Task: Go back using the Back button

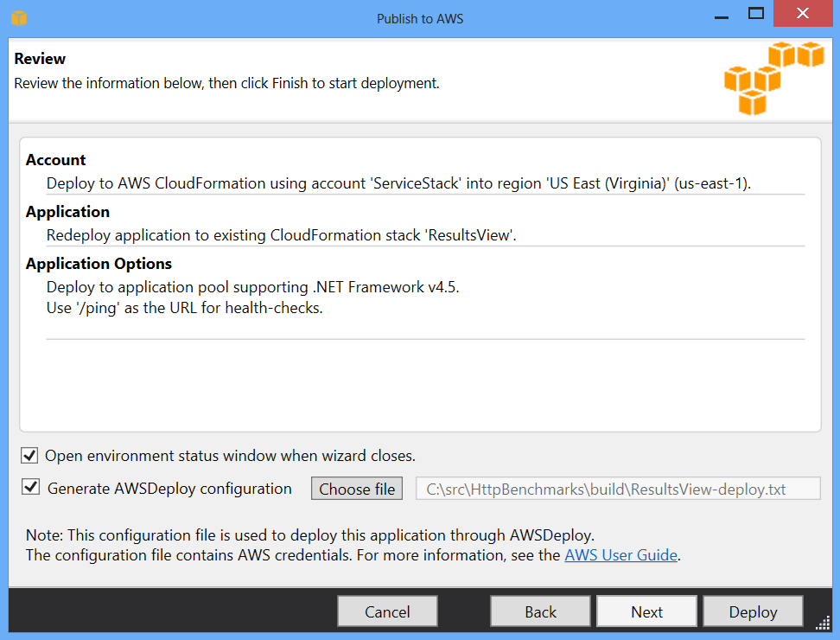Action: (x=540, y=611)
